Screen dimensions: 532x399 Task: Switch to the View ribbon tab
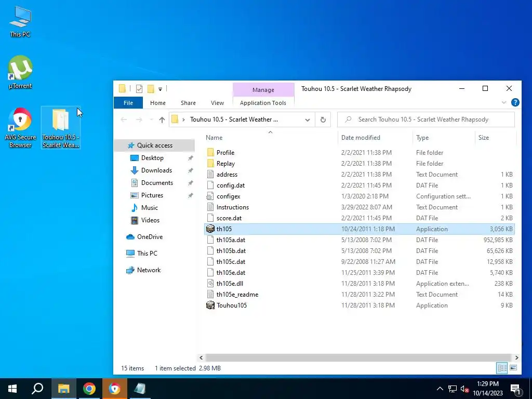click(217, 103)
